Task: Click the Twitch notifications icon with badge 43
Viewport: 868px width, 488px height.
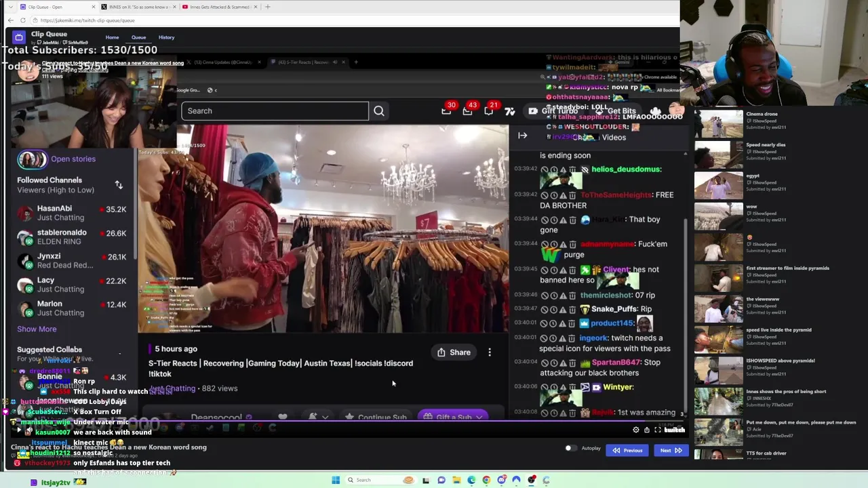Action: pyautogui.click(x=467, y=111)
